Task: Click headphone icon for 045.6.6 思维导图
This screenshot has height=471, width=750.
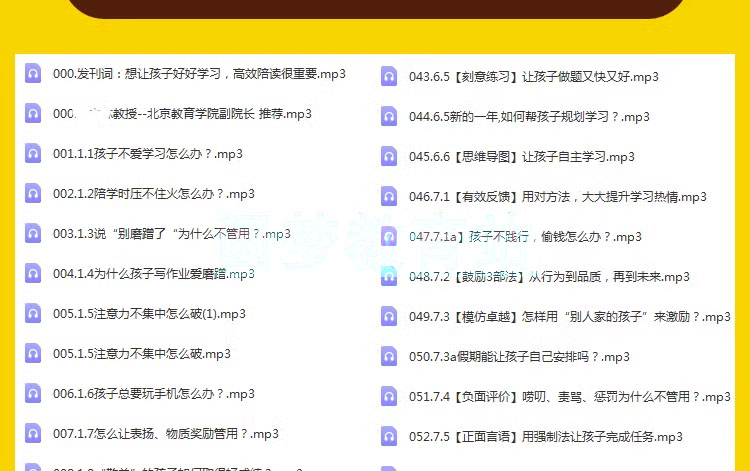Action: pos(389,156)
